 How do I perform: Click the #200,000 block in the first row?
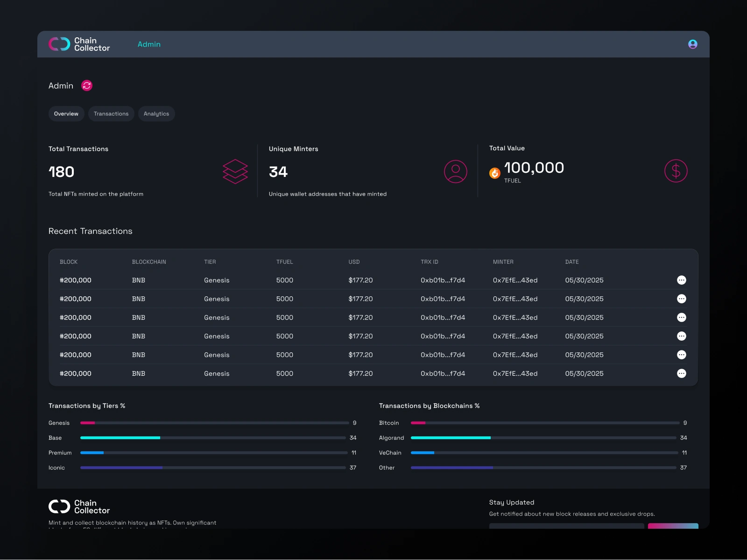76,280
